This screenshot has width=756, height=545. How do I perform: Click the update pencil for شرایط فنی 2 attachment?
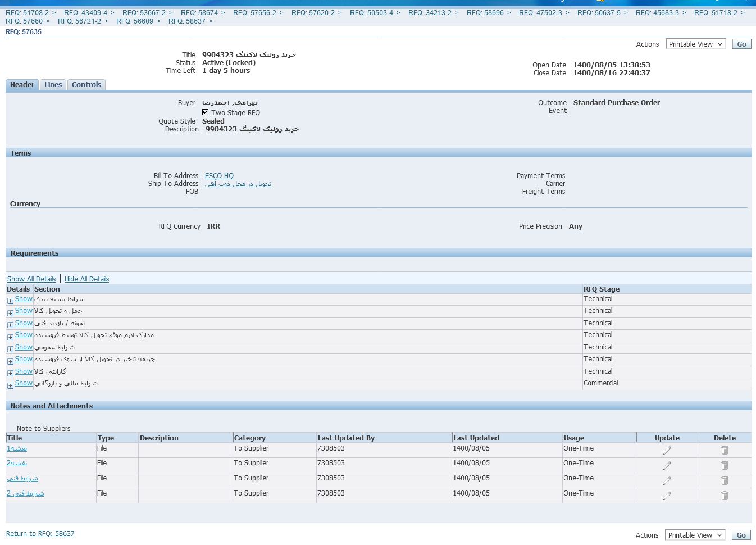click(x=667, y=496)
